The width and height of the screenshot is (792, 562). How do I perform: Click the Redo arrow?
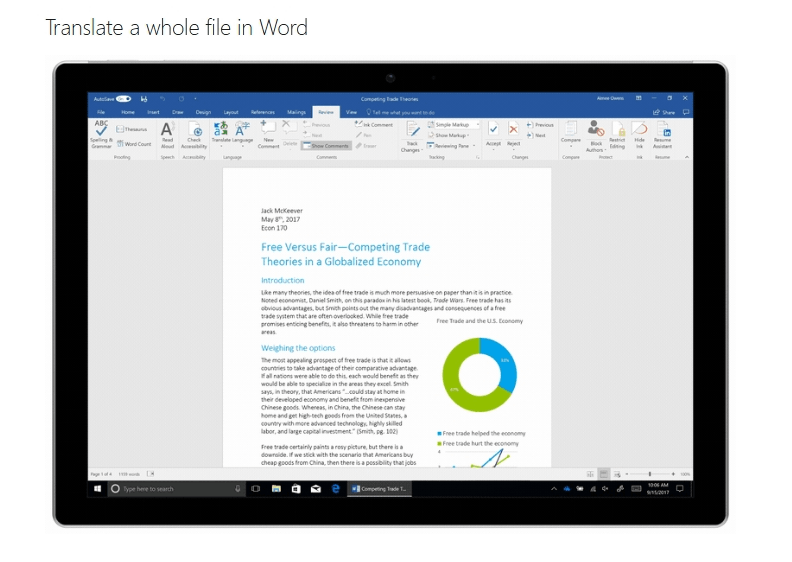pos(181,98)
